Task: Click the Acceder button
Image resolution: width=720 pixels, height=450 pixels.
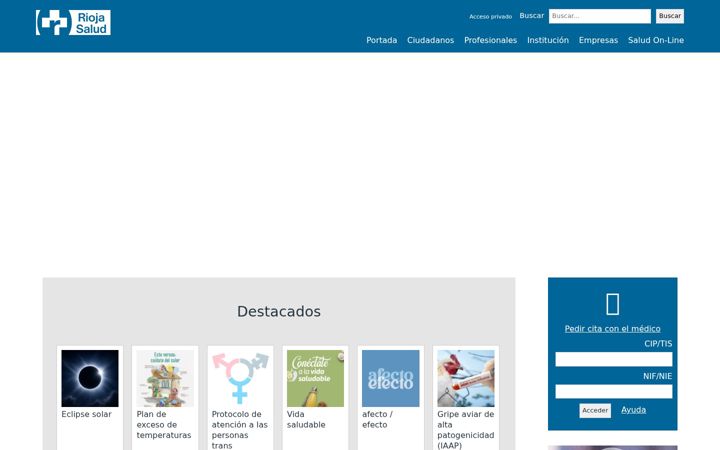Action: click(595, 411)
